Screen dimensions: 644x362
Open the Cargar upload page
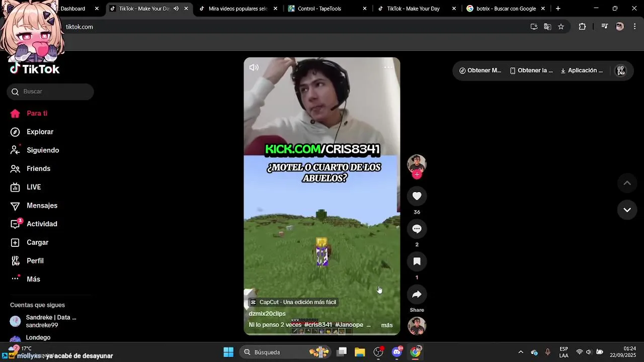pos(30,242)
